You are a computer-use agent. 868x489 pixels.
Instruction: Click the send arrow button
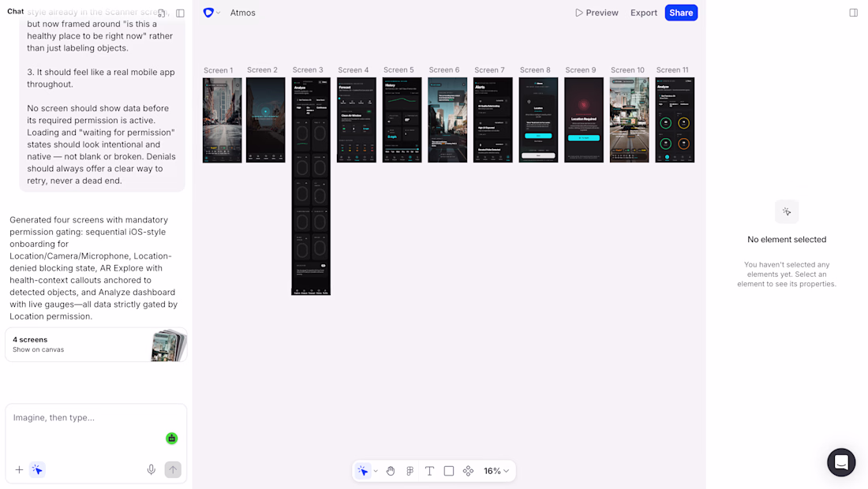point(173,469)
